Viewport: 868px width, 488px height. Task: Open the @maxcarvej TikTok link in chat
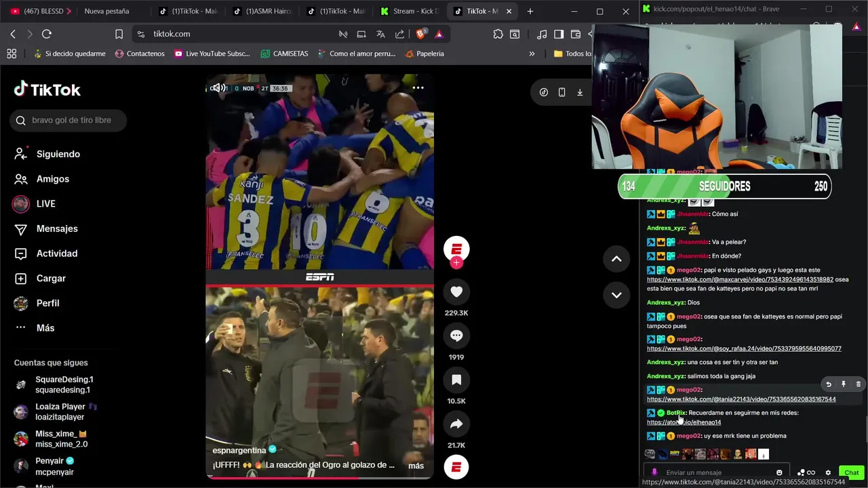tap(740, 279)
